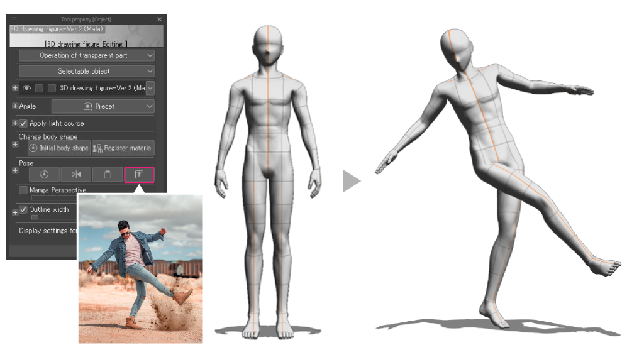
Task: Open the Selectable object dropdown
Action: 86,72
